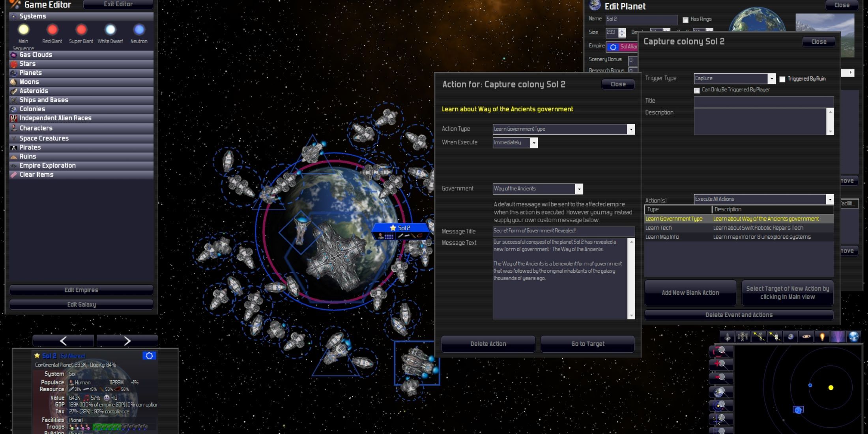Open the Clear Items section

tap(81, 175)
